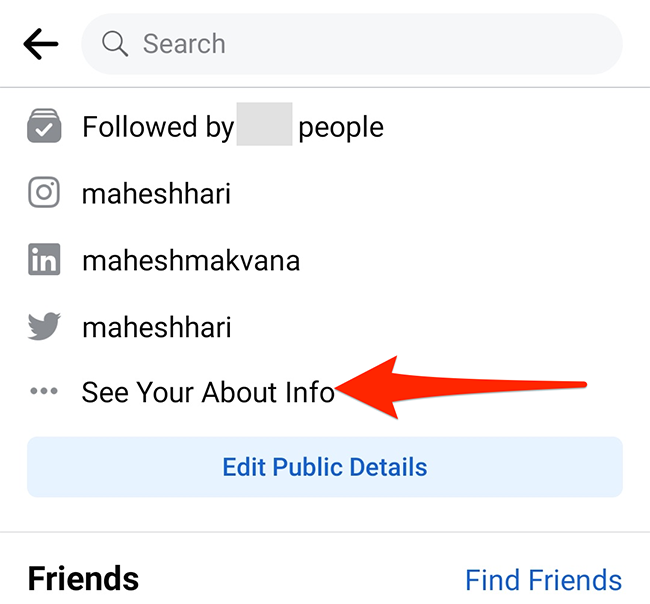
Task: Click the Instagram logo icon
Action: (44, 192)
